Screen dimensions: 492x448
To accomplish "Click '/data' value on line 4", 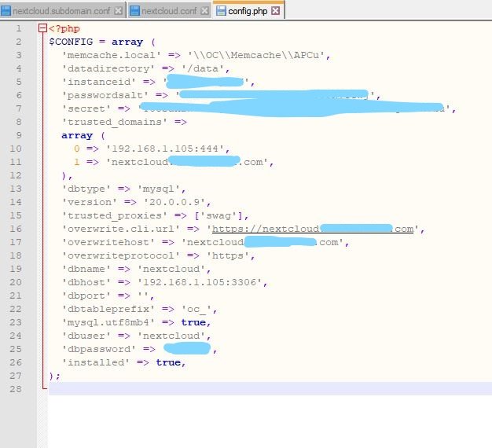I will tap(203, 68).
